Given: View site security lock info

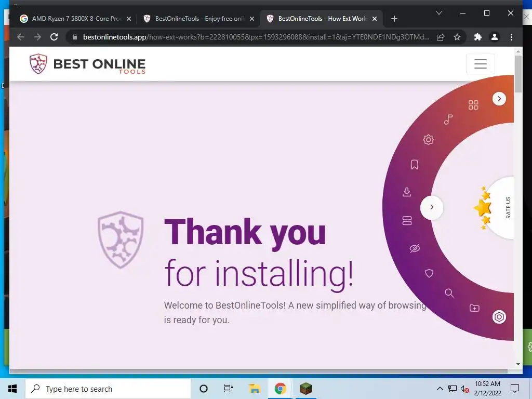Looking at the screenshot, I should coord(75,37).
